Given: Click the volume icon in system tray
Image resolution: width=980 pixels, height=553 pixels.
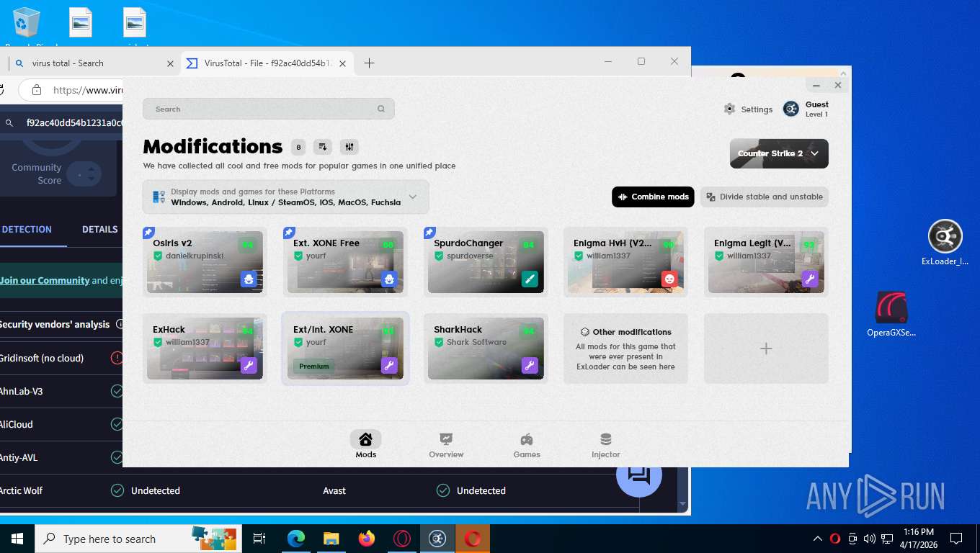Looking at the screenshot, I should (x=869, y=539).
